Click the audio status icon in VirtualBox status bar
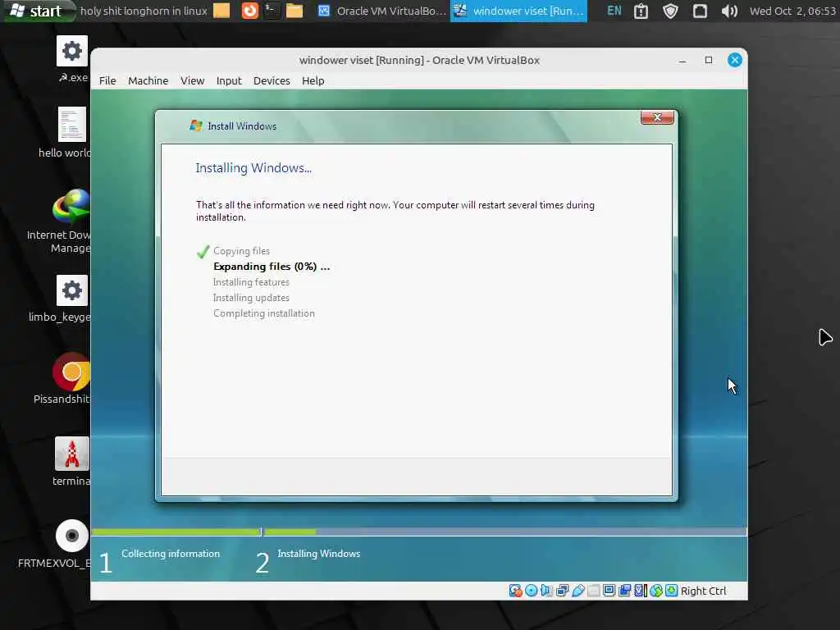The image size is (840, 630). click(x=546, y=591)
